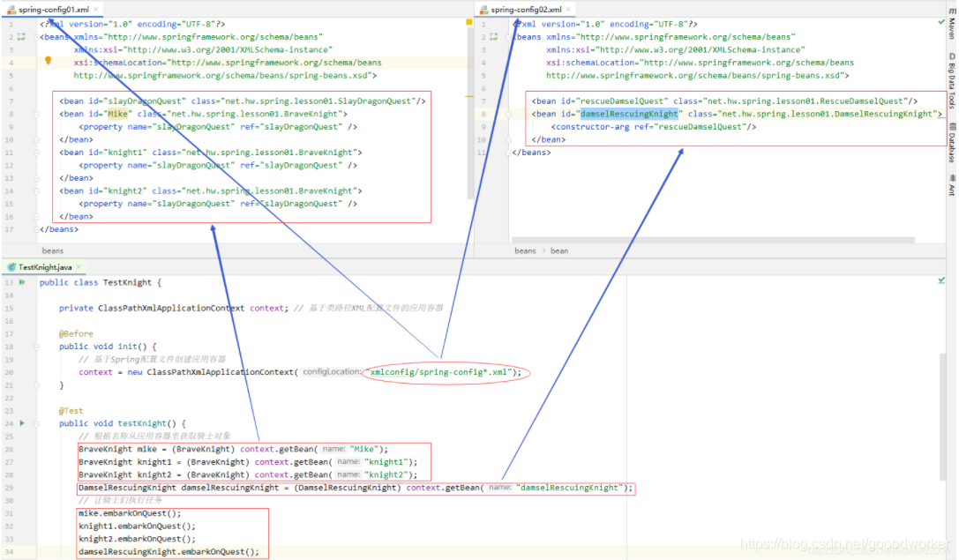959x560 pixels.
Task: Click yellow inspection indicator in spring-config01.xml
Action: pyautogui.click(x=469, y=22)
